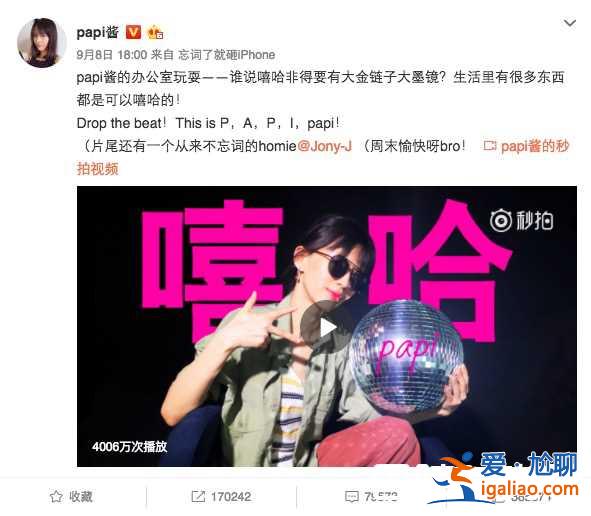Click the 9月8日 18:00 timestamp
This screenshot has height=516, width=591.
click(112, 55)
